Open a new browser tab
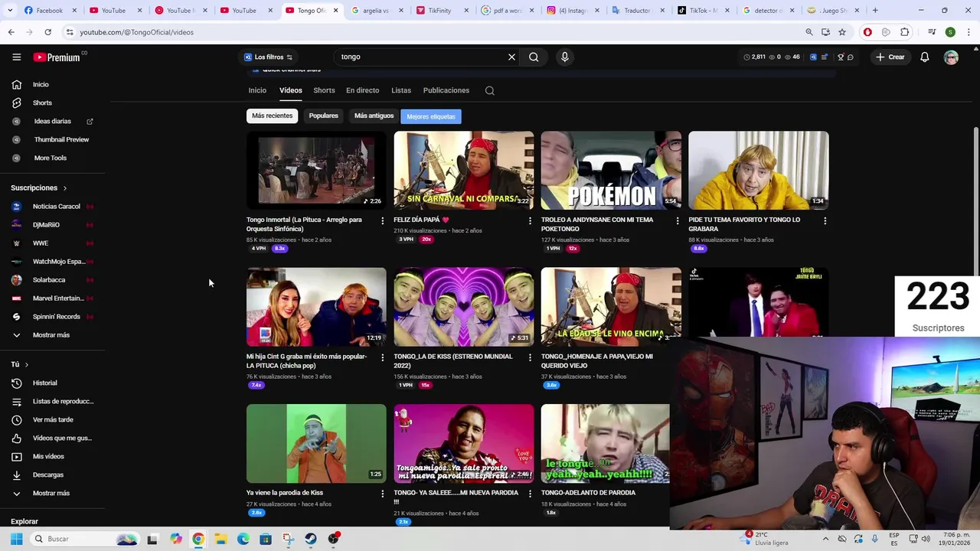The width and height of the screenshot is (980, 551). [x=875, y=11]
